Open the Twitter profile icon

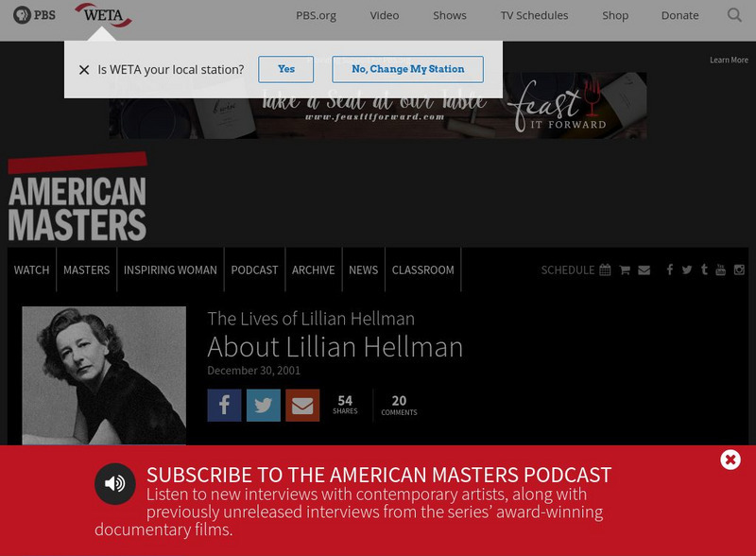pyautogui.click(x=686, y=269)
